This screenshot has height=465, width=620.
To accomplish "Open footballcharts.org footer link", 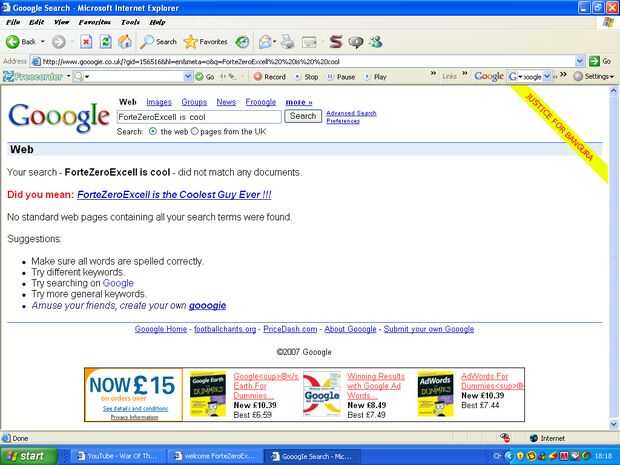I will coord(225,329).
